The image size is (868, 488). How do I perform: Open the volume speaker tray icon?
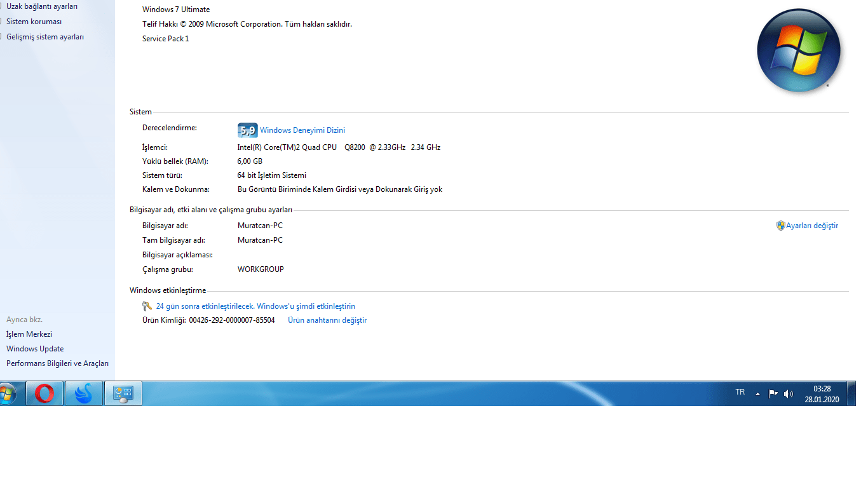[x=789, y=393]
